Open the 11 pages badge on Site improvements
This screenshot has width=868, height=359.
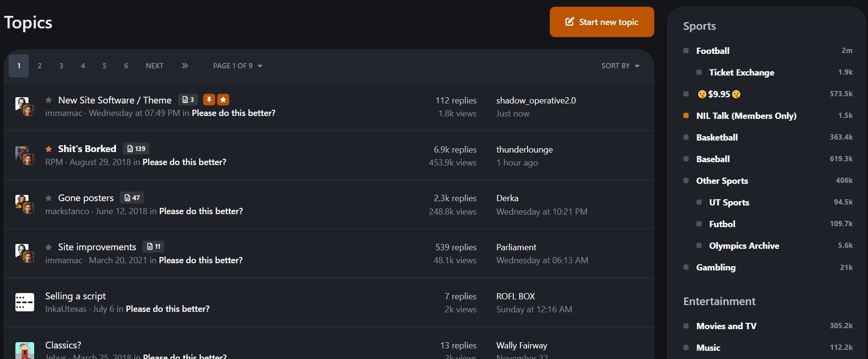(x=154, y=247)
